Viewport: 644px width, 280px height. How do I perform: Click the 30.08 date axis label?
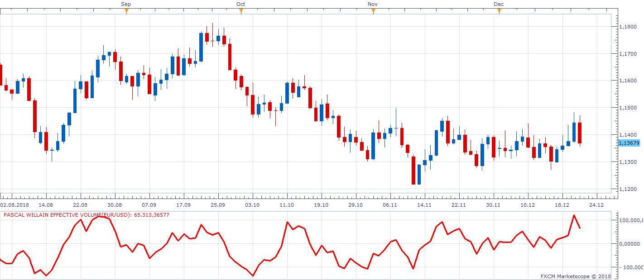(115, 205)
